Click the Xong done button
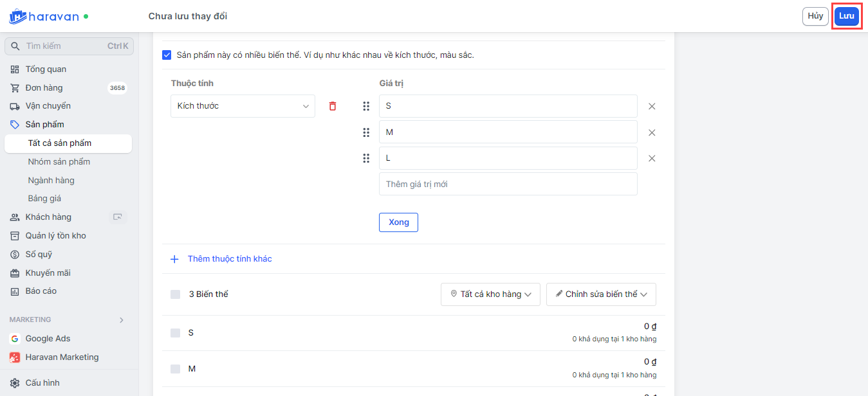868x396 pixels. (x=399, y=222)
